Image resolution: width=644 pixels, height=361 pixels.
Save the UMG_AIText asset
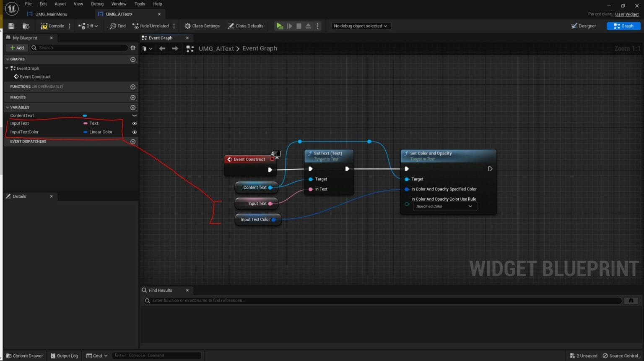[x=11, y=26]
